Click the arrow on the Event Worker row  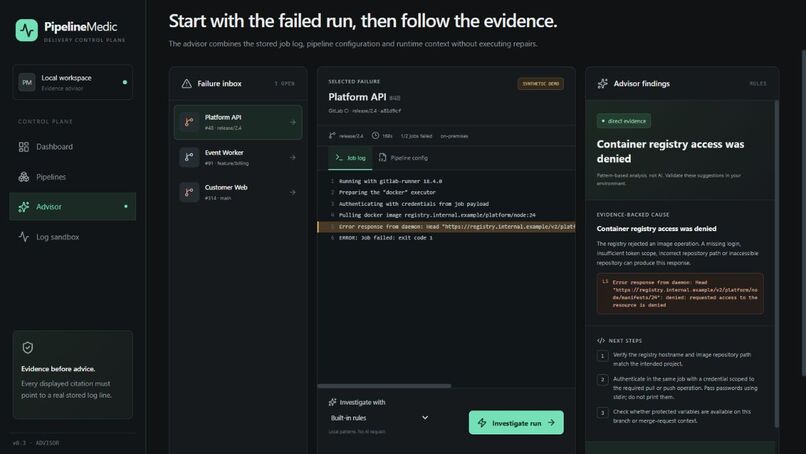point(292,157)
